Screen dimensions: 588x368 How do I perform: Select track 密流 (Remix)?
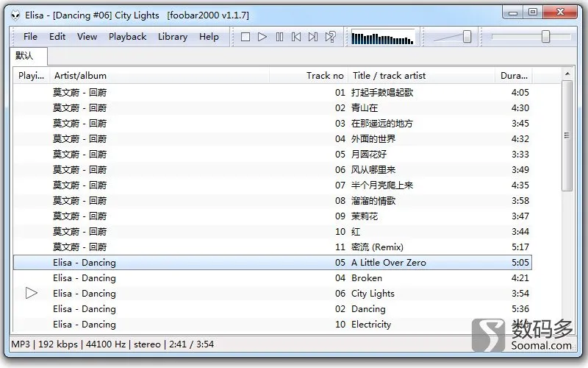point(377,247)
